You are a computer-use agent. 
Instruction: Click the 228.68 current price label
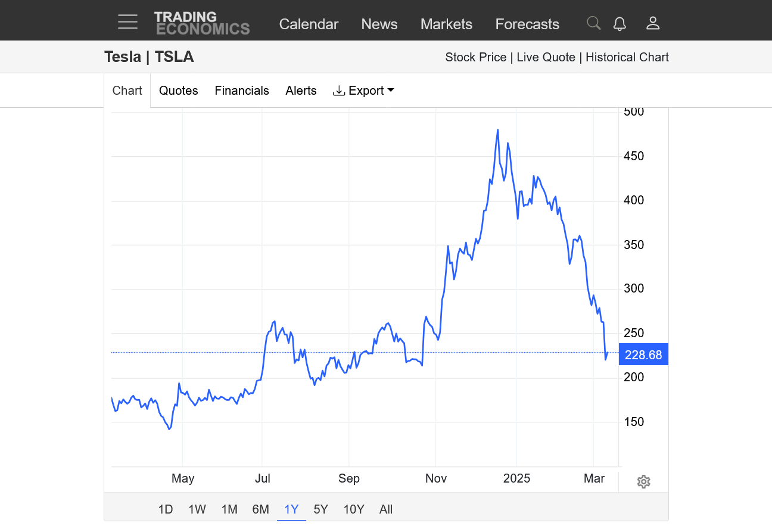pyautogui.click(x=643, y=355)
